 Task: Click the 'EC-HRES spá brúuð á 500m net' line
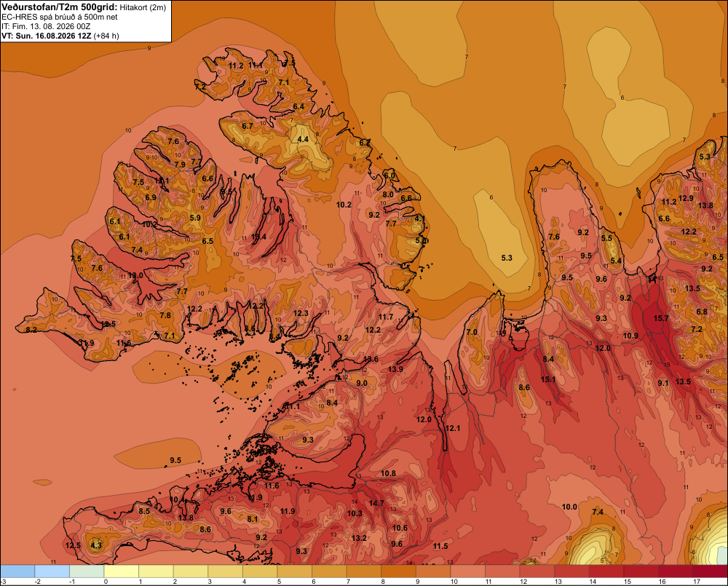click(x=60, y=17)
